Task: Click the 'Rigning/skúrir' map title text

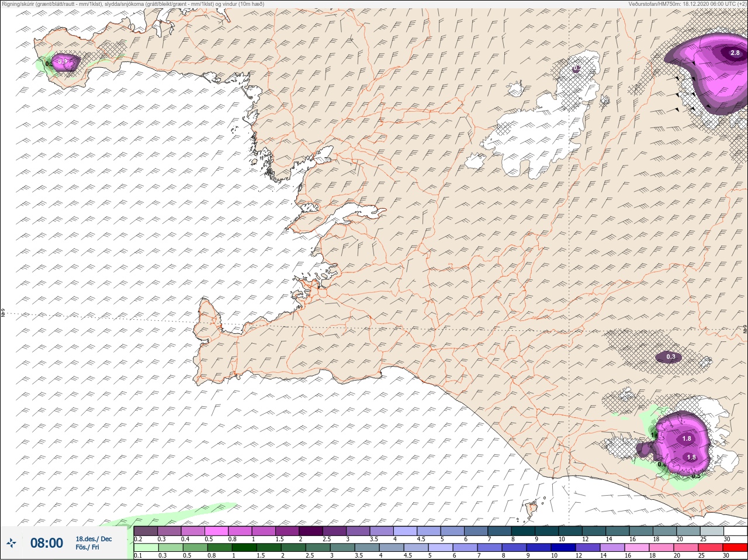Action: [x=132, y=4]
